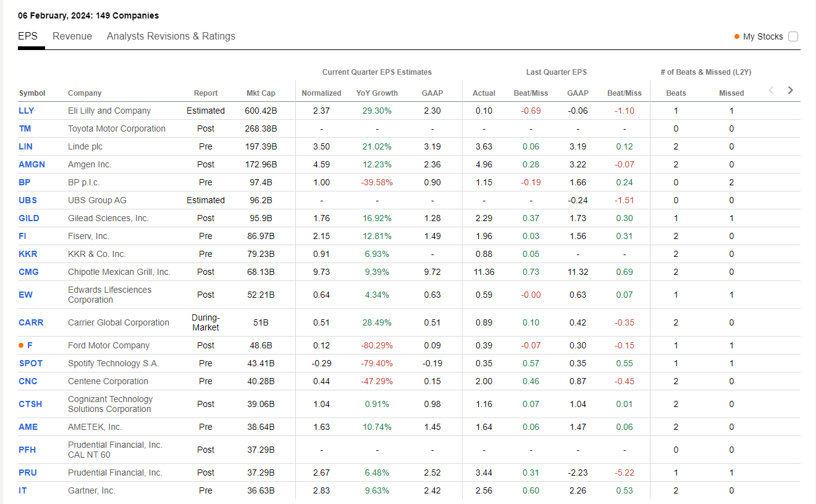This screenshot has width=816, height=504.
Task: Click the Chipotle Mexican Grill, Inc. name
Action: click(119, 272)
